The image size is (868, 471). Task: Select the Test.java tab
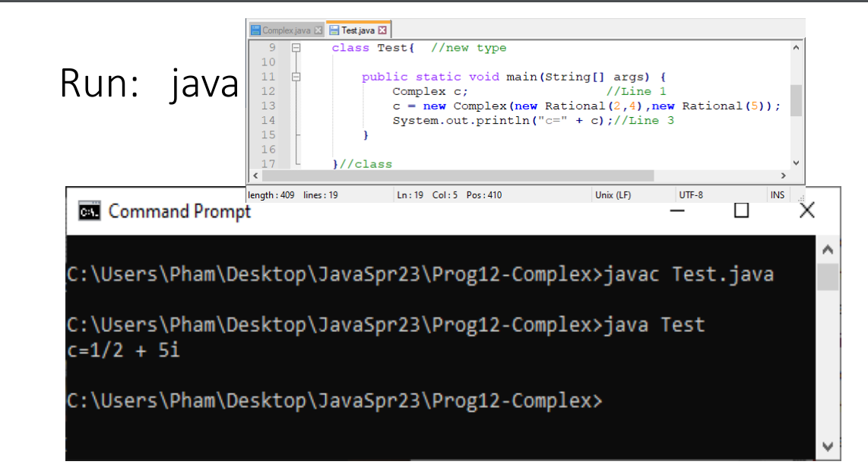click(x=357, y=30)
